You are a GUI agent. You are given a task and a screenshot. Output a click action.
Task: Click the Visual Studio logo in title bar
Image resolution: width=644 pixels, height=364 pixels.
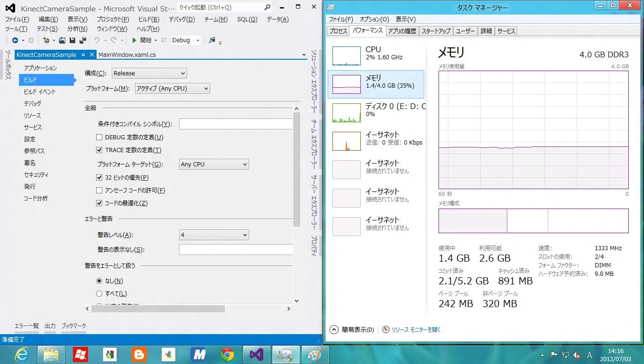click(10, 8)
